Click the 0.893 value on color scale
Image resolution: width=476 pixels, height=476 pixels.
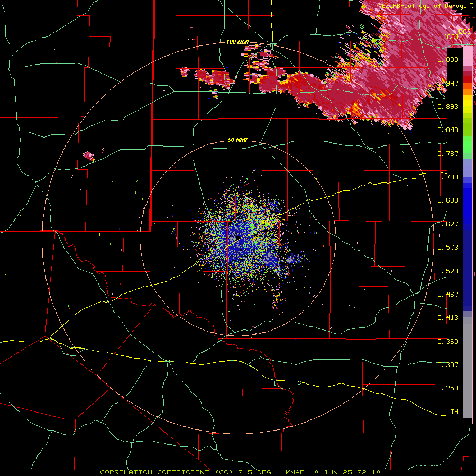448,106
